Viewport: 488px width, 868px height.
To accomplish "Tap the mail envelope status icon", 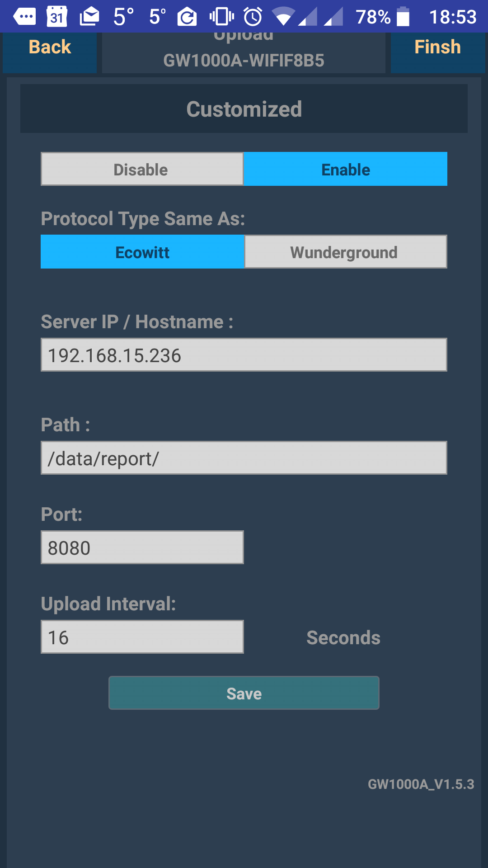I will pos(89,17).
